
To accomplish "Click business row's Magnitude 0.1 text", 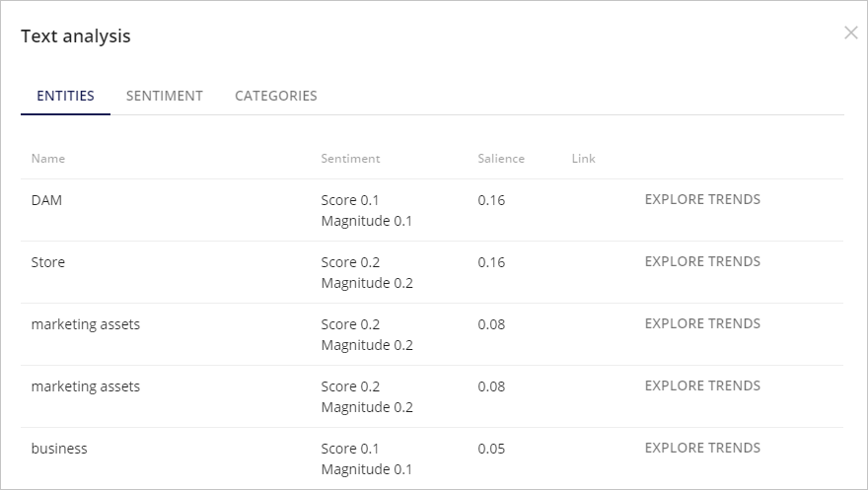I will [367, 469].
